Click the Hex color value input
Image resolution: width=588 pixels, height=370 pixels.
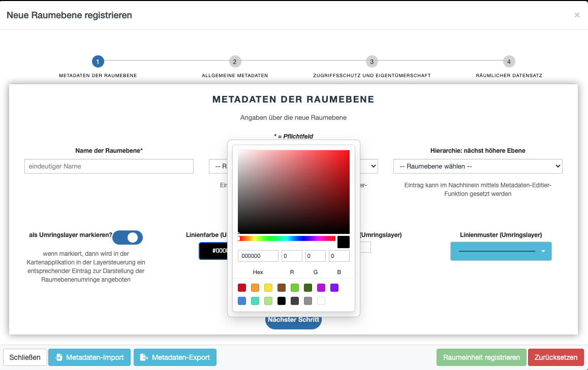click(258, 256)
